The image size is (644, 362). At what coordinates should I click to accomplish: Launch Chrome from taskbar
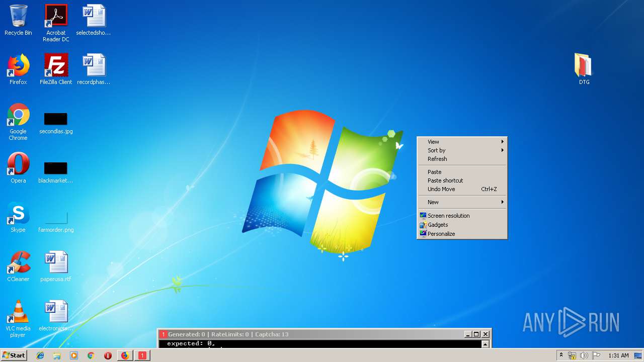[x=91, y=355]
